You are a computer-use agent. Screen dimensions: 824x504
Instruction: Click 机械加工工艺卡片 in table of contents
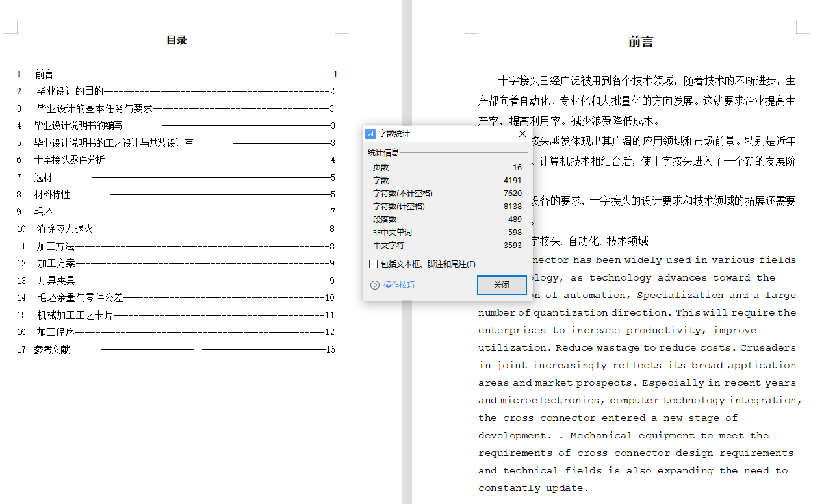tap(75, 315)
